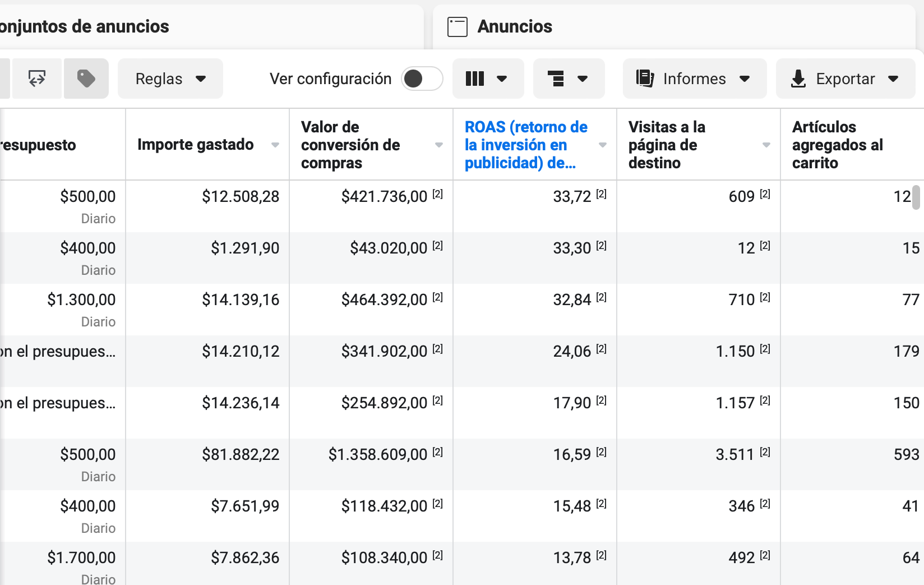Image resolution: width=924 pixels, height=585 pixels.
Task: Click the reports icon beside Informes
Action: (645, 79)
